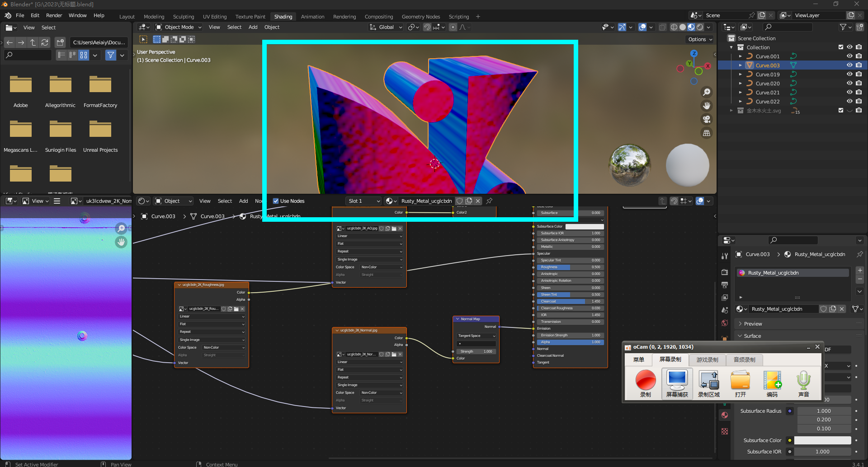
Task: Adjust Roughness slider in Principled BSDF node
Action: [x=570, y=267]
